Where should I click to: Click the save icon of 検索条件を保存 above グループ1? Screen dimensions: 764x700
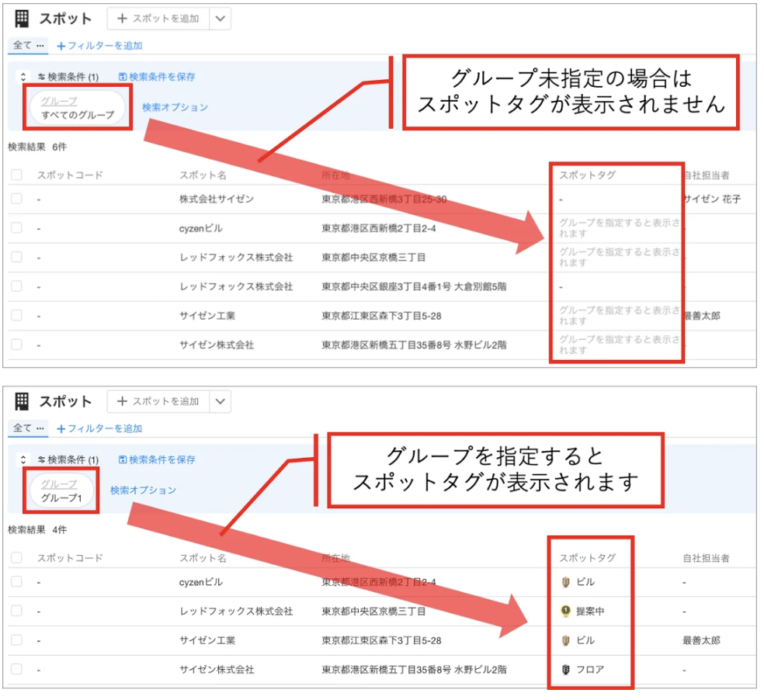(x=123, y=460)
